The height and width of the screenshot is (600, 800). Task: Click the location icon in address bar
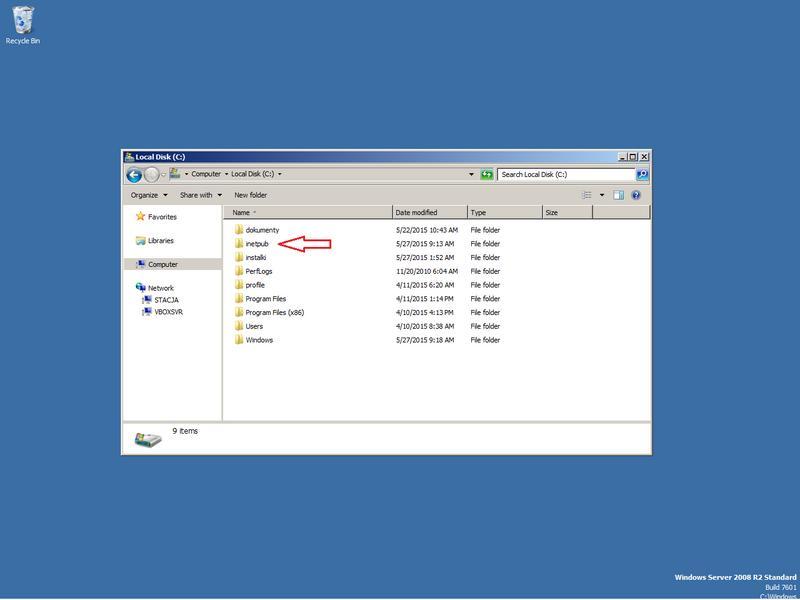coord(175,174)
